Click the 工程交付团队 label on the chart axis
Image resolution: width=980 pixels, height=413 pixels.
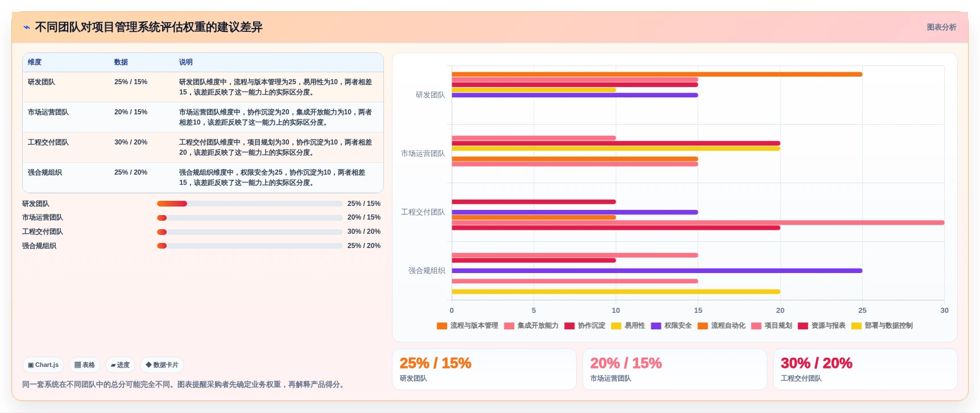click(x=423, y=212)
